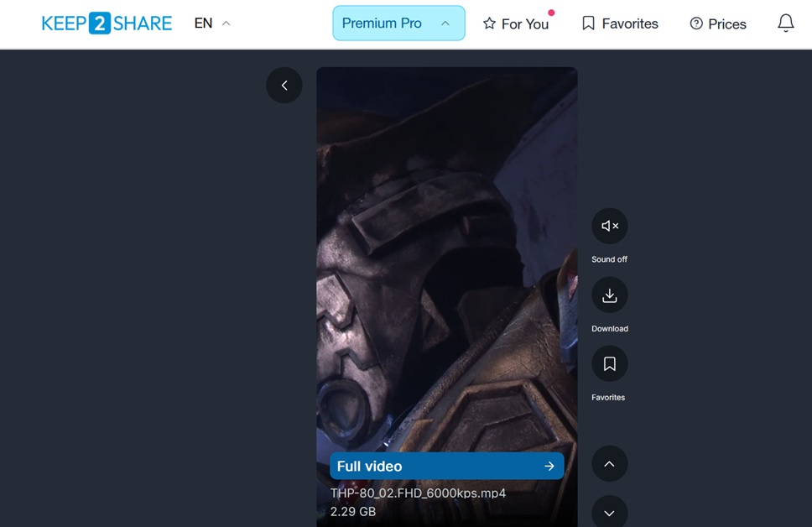
Task: Toggle sound with the muted speaker icon
Action: pyautogui.click(x=610, y=226)
